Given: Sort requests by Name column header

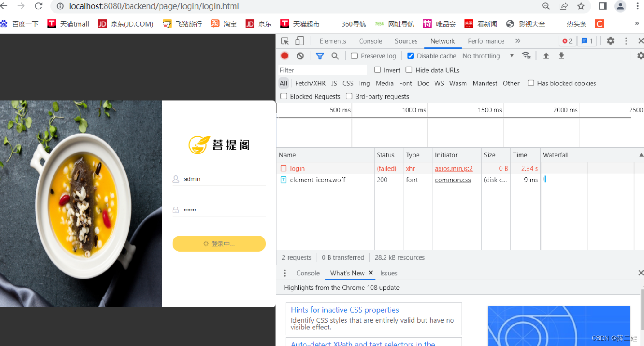Looking at the screenshot, I should click(325, 155).
